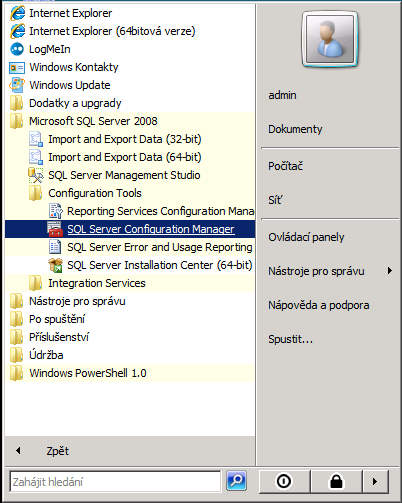Open SQL Server Management Studio icon

pos(36,175)
